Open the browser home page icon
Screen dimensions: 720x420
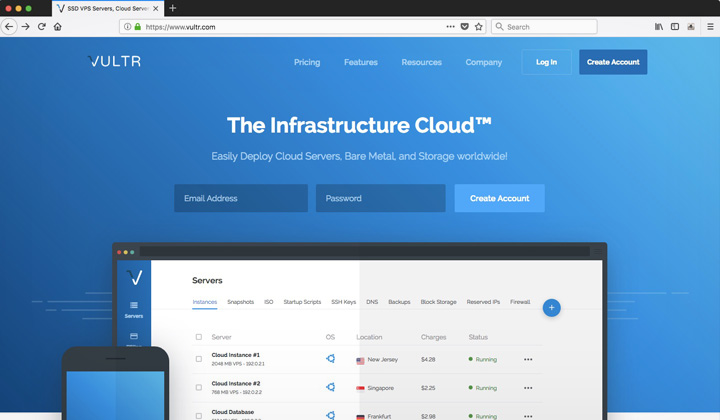point(57,27)
